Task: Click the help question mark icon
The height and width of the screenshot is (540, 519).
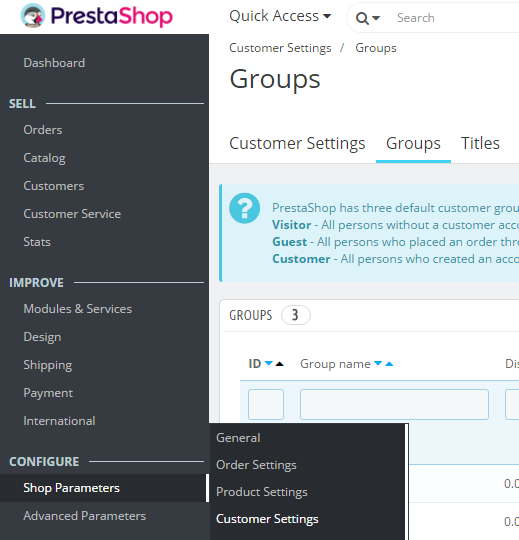Action: pos(245,208)
